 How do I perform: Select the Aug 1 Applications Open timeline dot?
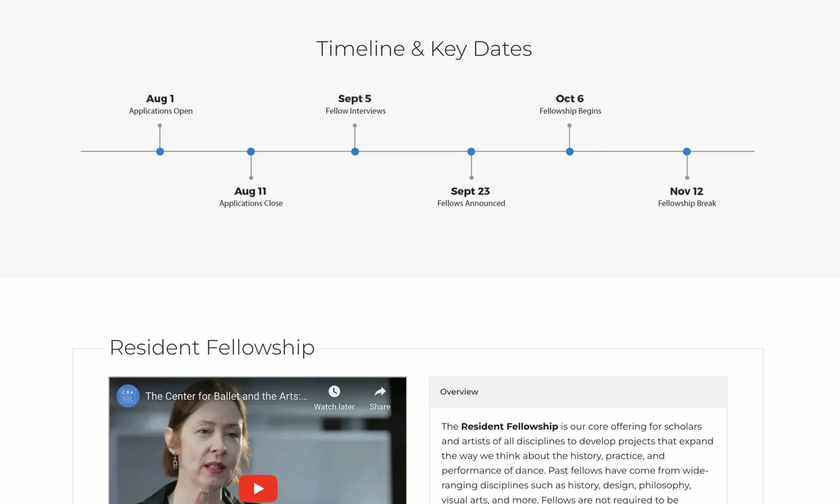pos(160,151)
